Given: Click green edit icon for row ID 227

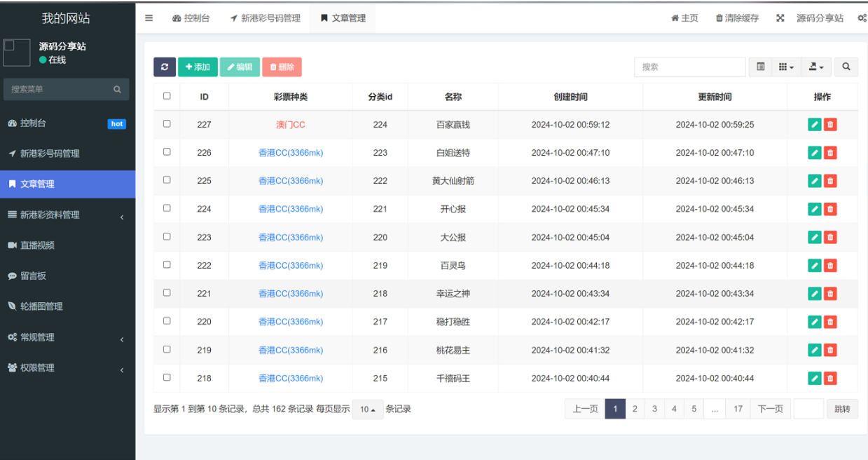Looking at the screenshot, I should [814, 125].
